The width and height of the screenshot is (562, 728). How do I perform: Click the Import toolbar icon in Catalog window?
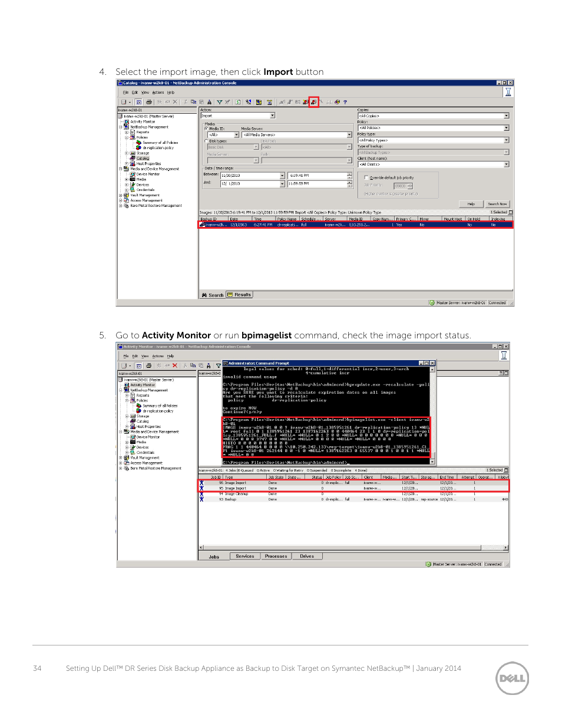[314, 102]
